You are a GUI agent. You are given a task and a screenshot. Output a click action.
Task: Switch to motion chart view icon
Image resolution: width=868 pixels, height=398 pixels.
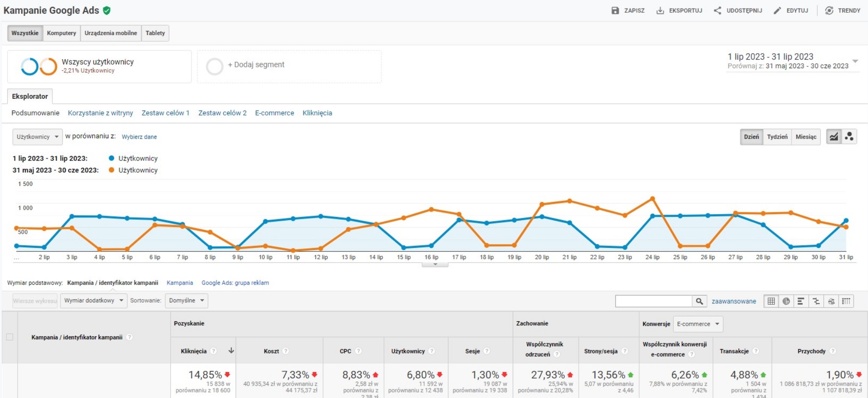849,137
